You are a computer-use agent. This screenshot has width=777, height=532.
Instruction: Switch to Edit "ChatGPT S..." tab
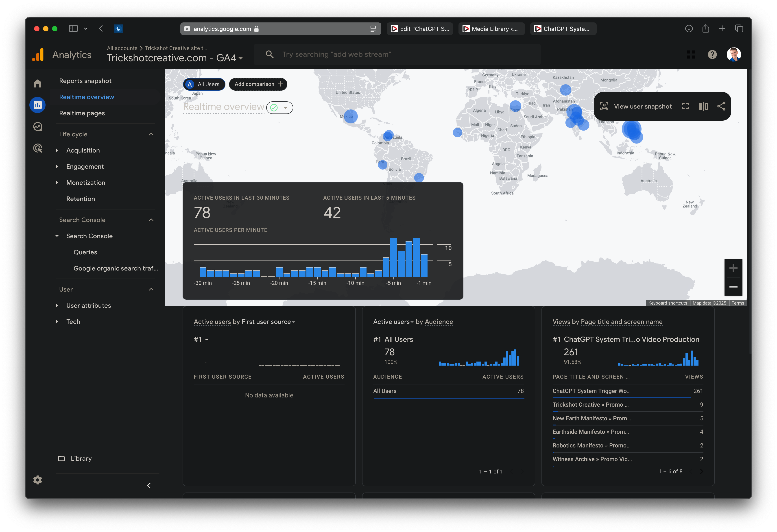[420, 29]
